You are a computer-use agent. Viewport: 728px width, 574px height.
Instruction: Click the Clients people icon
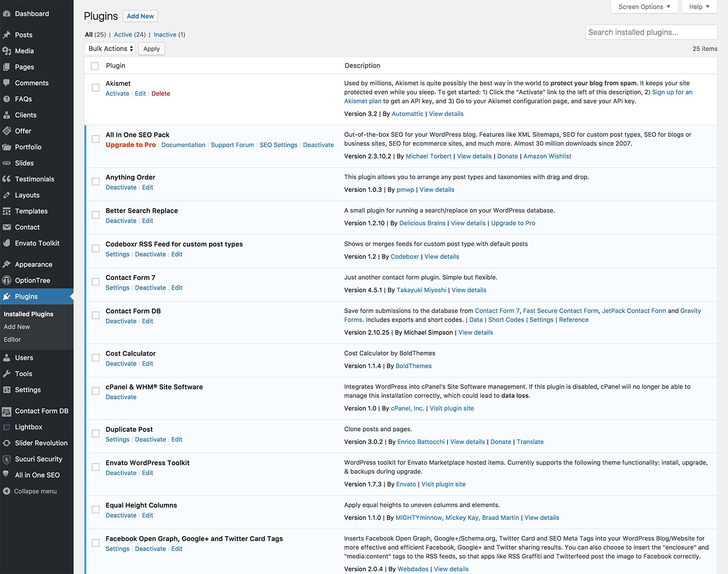[x=7, y=115]
